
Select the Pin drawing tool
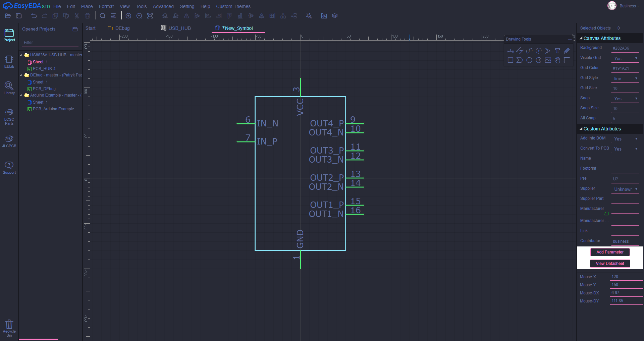coord(510,51)
